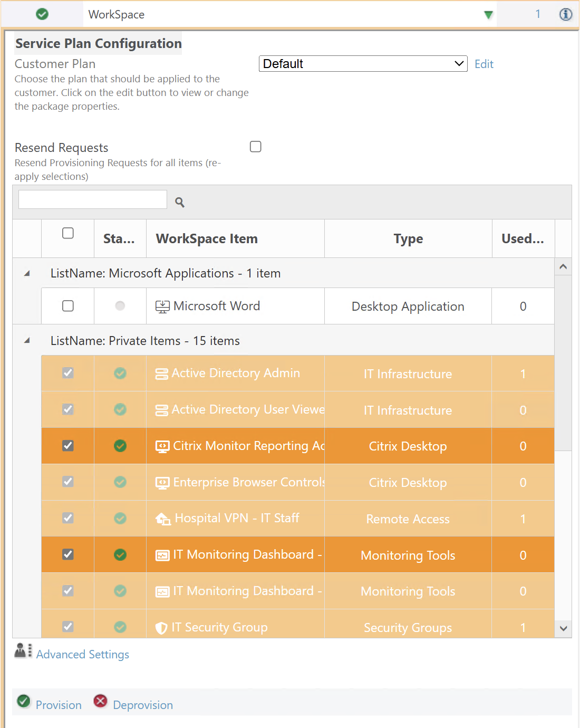The image size is (580, 728).
Task: Click the Hospital VPN remote access icon
Action: [163, 519]
